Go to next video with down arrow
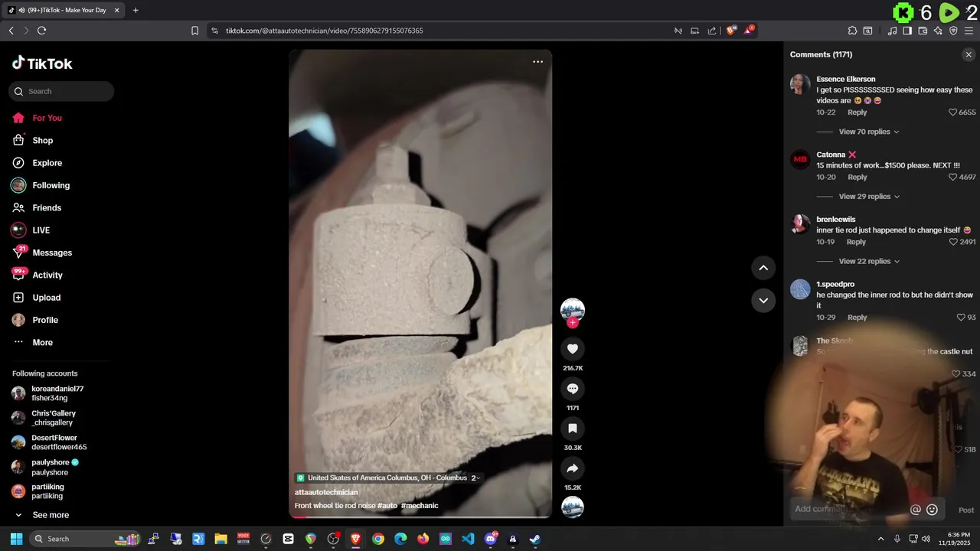Viewport: 980px width, 551px height. [x=763, y=301]
